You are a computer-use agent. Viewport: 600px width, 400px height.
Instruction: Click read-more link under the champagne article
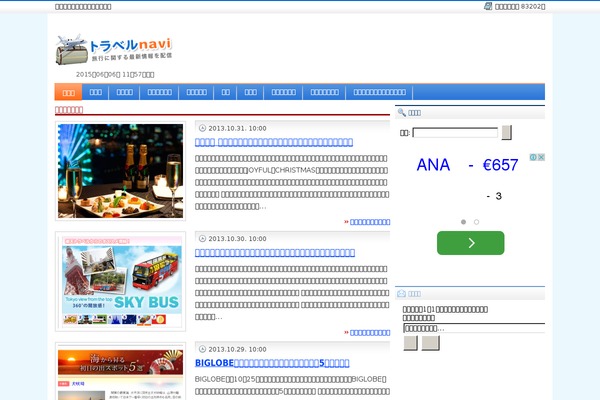tap(370, 222)
